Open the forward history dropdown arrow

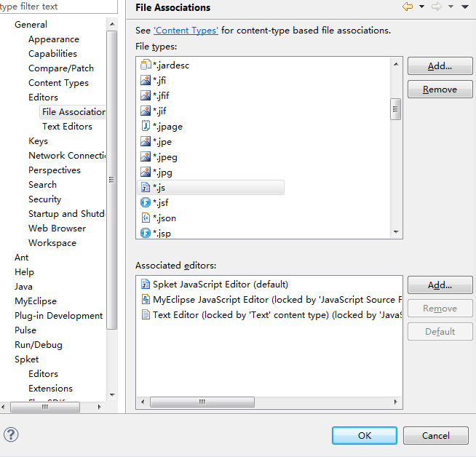451,7
